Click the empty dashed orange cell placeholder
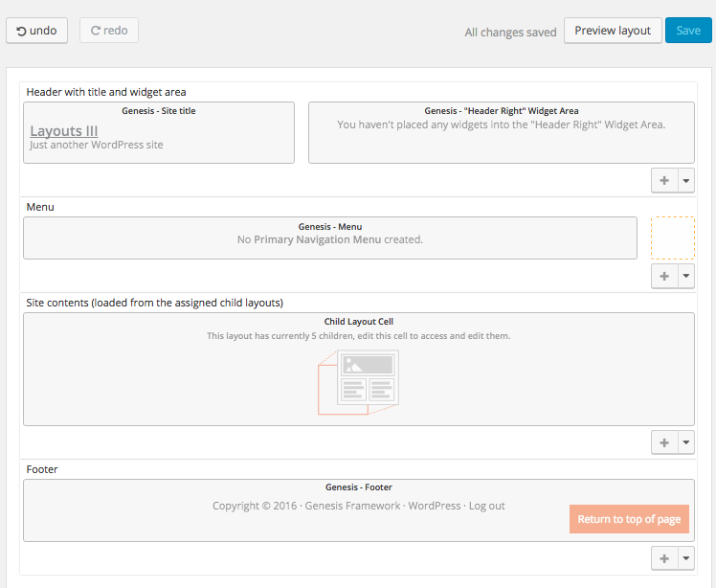Image resolution: width=716 pixels, height=588 pixels. tap(673, 238)
